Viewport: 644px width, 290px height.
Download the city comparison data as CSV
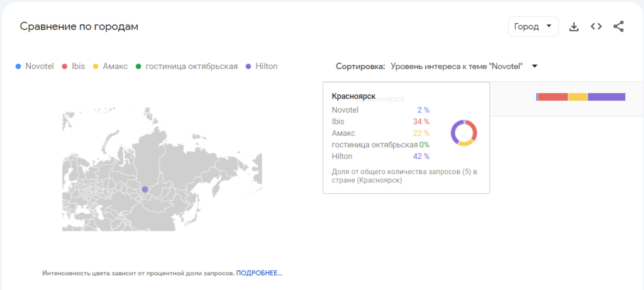(x=574, y=26)
